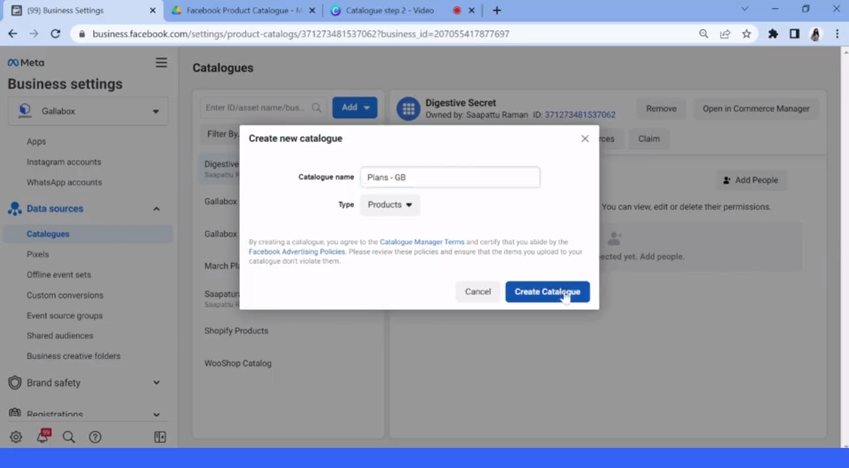The width and height of the screenshot is (849, 468).
Task: Expand the Brand safety section
Action: [156, 382]
